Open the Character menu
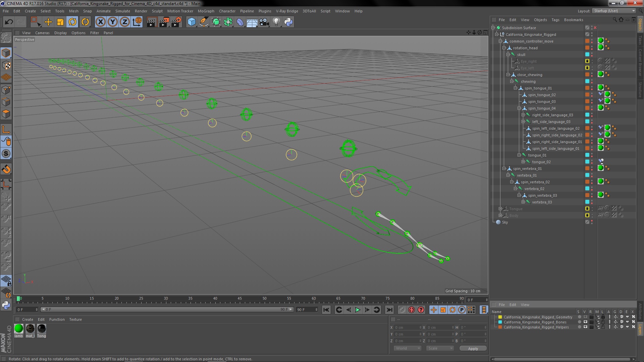 tap(227, 11)
